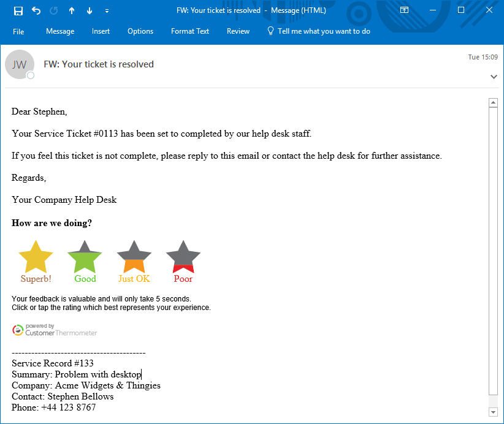Viewport: 504px width, 424px height.
Task: Open Ribbon Display Options
Action: (404, 10)
